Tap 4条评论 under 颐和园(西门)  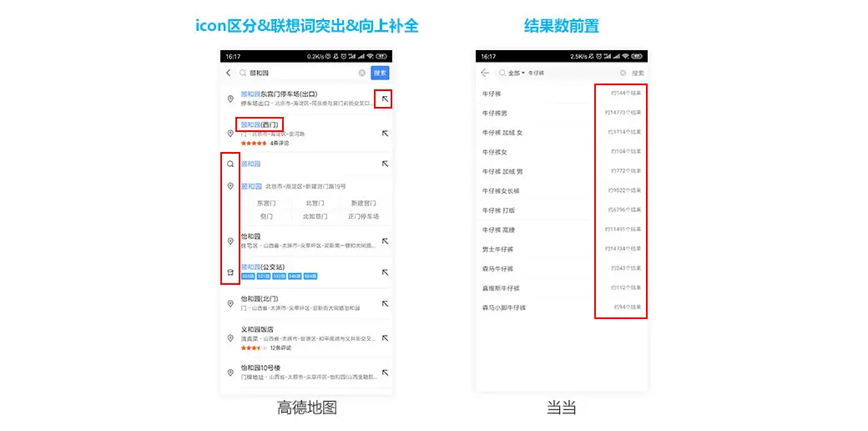click(280, 143)
